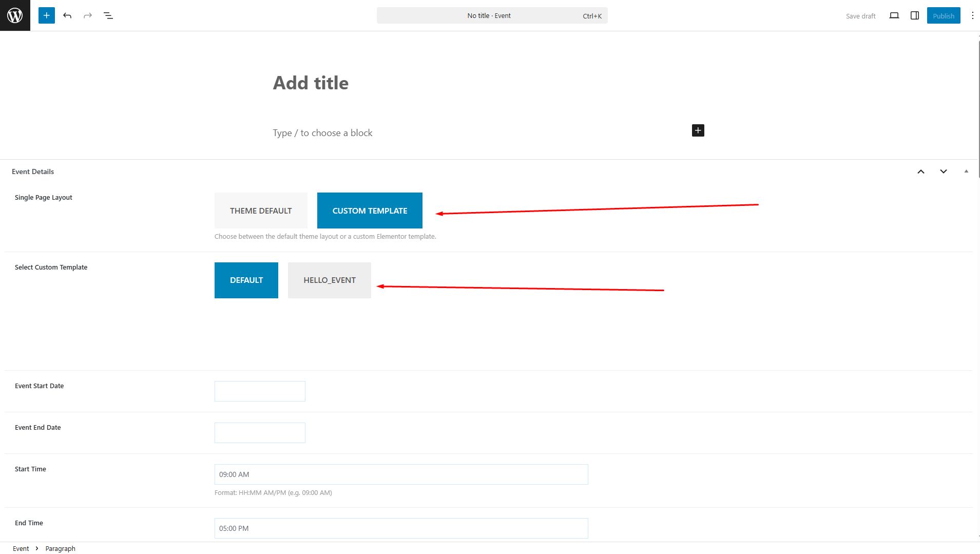Collapse the Event Details panel triangle
The width and height of the screenshot is (980, 554).
[966, 171]
